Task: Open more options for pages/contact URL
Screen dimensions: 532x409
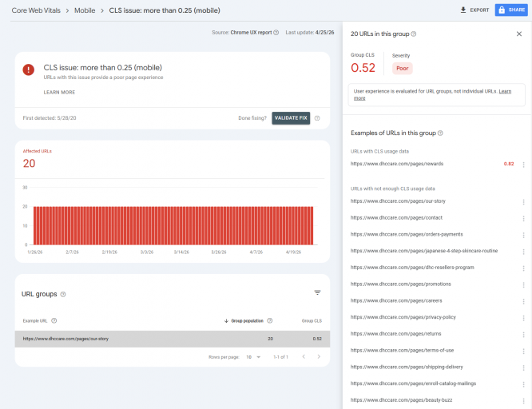Action: pos(523,219)
